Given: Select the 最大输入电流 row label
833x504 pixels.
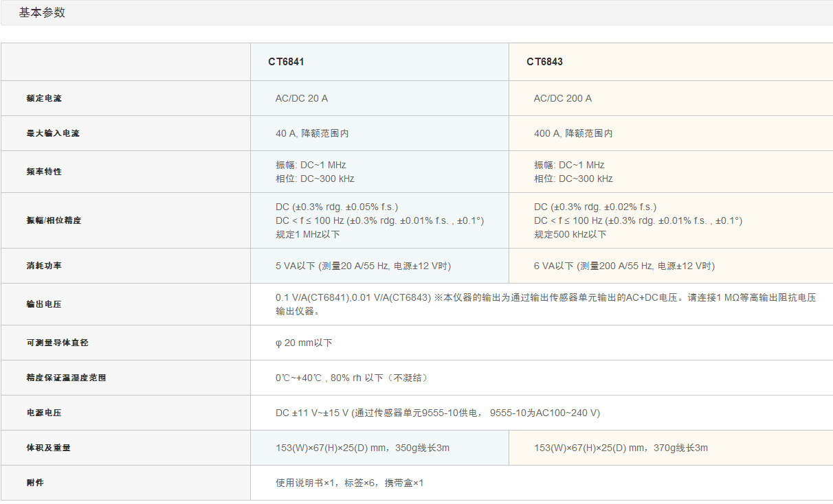Looking at the screenshot, I should point(53,133).
